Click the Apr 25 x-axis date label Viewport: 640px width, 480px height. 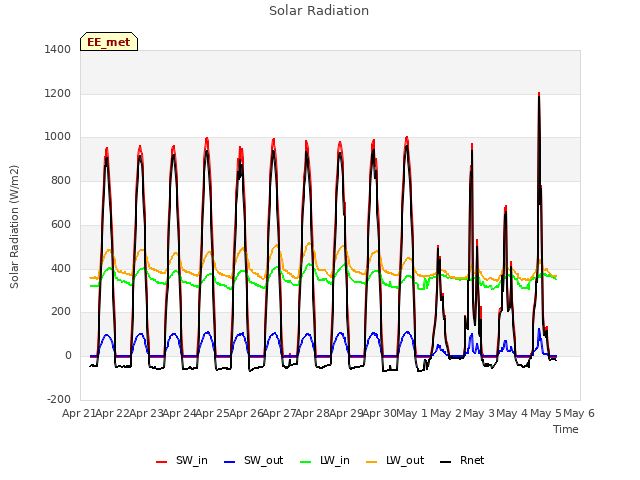pos(212,413)
